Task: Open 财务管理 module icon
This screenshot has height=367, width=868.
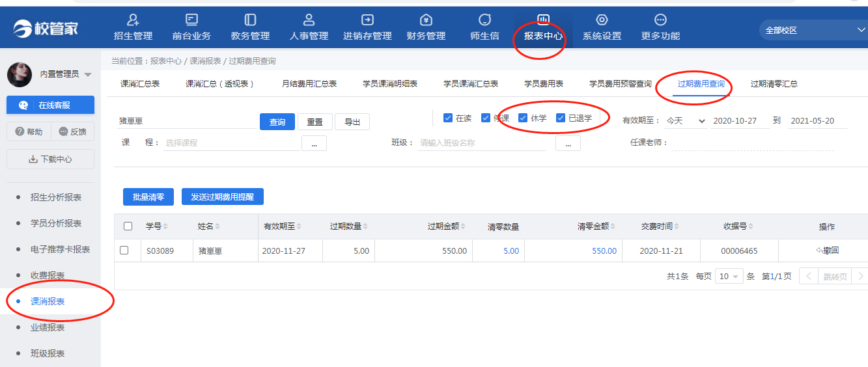Action: 426,20
